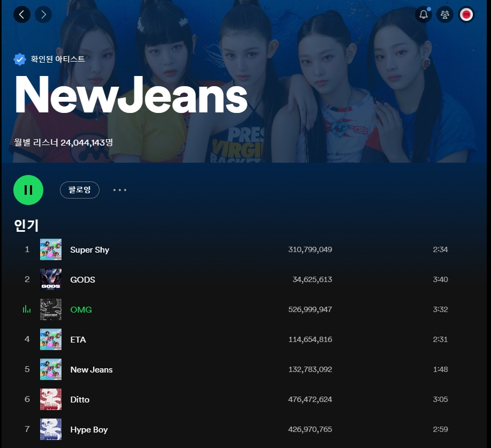The width and height of the screenshot is (491, 448).
Task: Click play count 476,472,624
Action: coord(310,399)
